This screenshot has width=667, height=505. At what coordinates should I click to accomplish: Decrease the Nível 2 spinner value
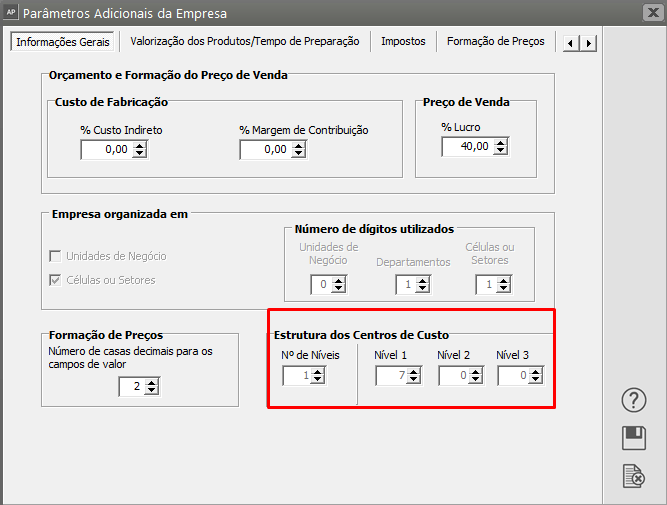[x=474, y=381]
